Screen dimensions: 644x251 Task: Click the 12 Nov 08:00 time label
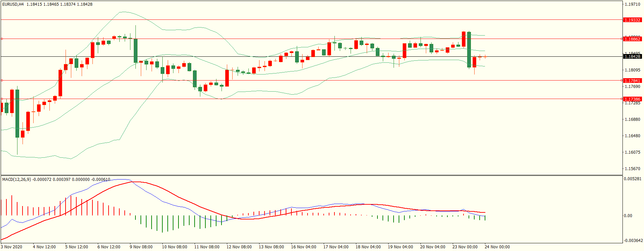239,247
